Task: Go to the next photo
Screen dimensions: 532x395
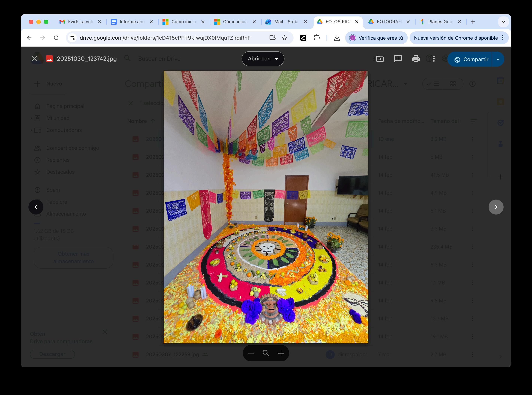Action: 496,207
